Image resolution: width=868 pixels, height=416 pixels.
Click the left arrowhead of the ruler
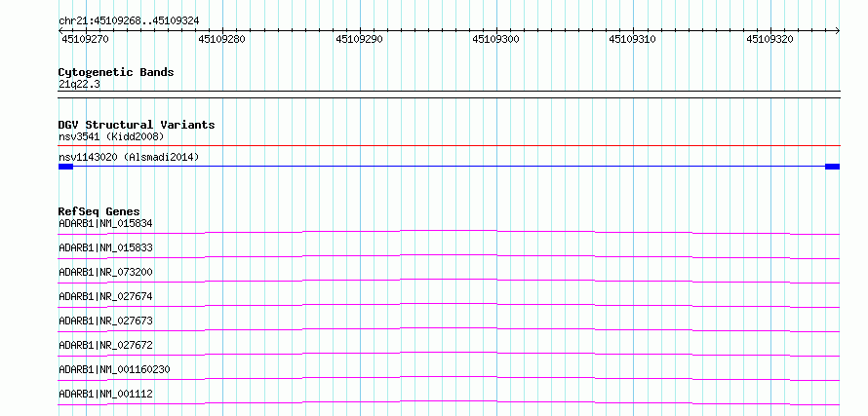pos(60,31)
